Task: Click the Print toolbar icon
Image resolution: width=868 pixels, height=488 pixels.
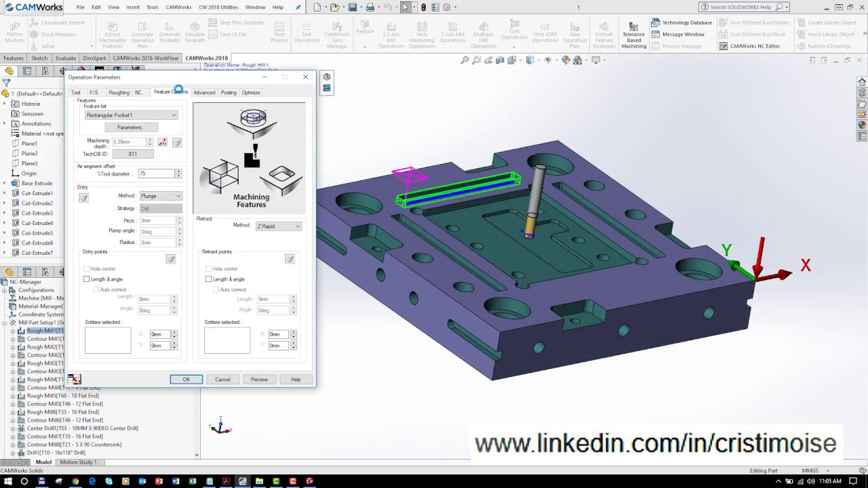Action: click(370, 7)
